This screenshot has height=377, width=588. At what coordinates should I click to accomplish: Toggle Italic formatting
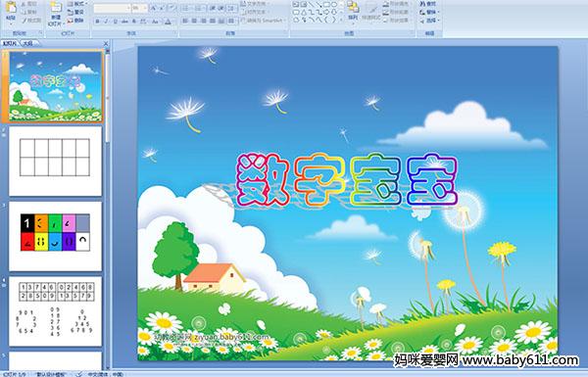pyautogui.click(x=106, y=22)
